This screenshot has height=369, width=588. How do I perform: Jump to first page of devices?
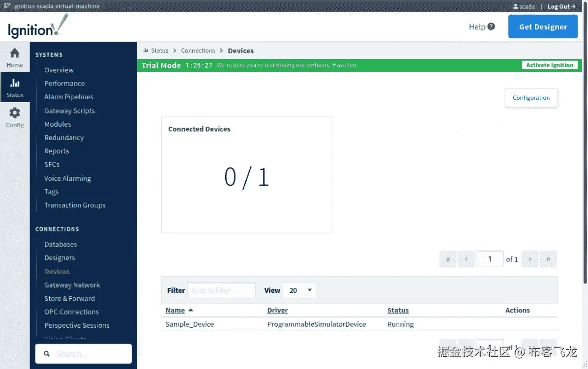(x=448, y=259)
